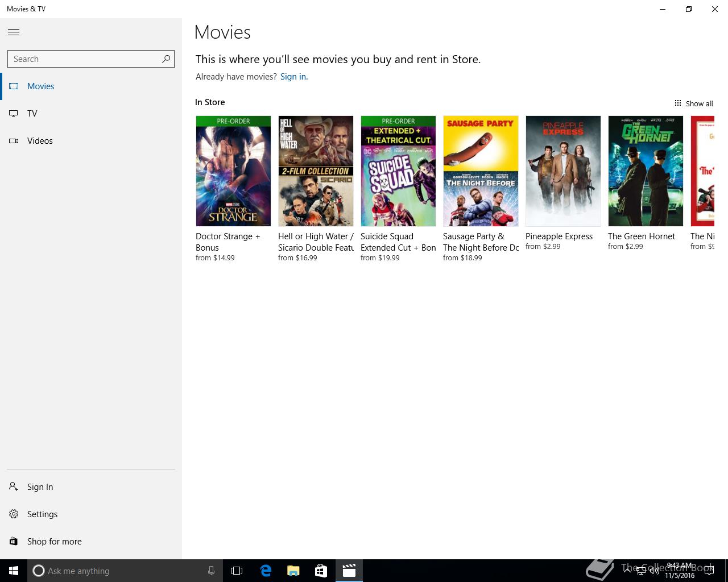Click Suicide Squad Extended Cut title
Screen dimensions: 728x582
(398, 242)
